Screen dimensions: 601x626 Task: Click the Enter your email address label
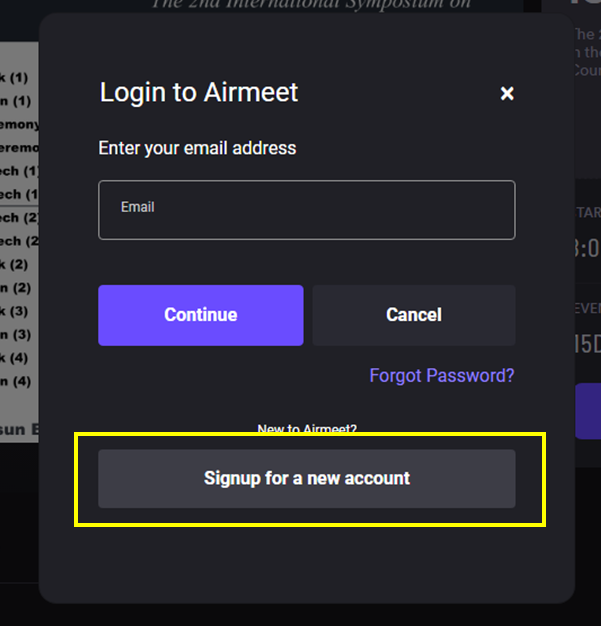click(x=197, y=148)
